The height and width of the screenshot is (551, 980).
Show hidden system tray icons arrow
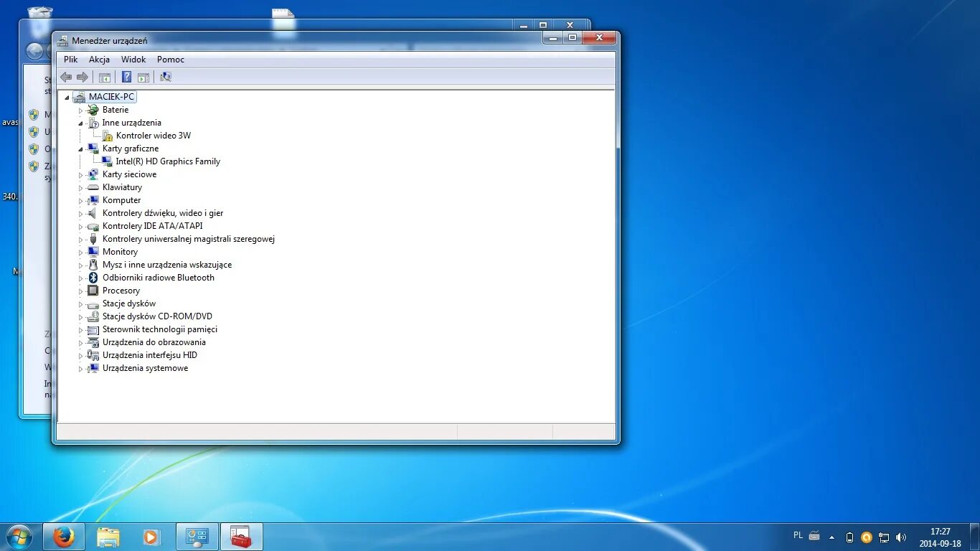[x=831, y=537]
